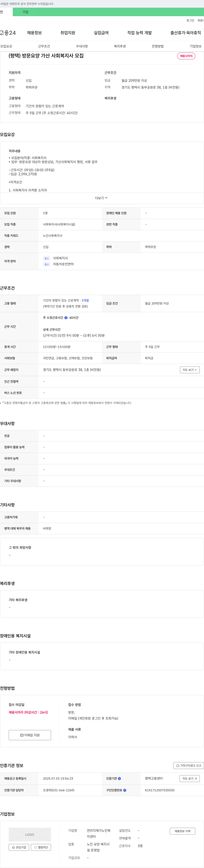204x868 pixels.
Task: Click the 열람차단 button
Action: tap(41, 847)
